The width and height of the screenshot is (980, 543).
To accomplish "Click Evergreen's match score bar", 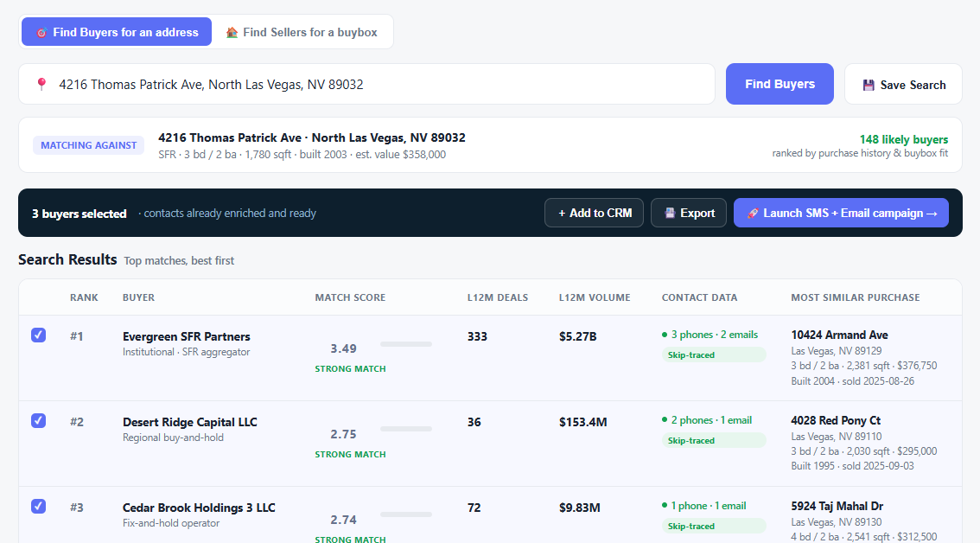I will click(x=406, y=344).
